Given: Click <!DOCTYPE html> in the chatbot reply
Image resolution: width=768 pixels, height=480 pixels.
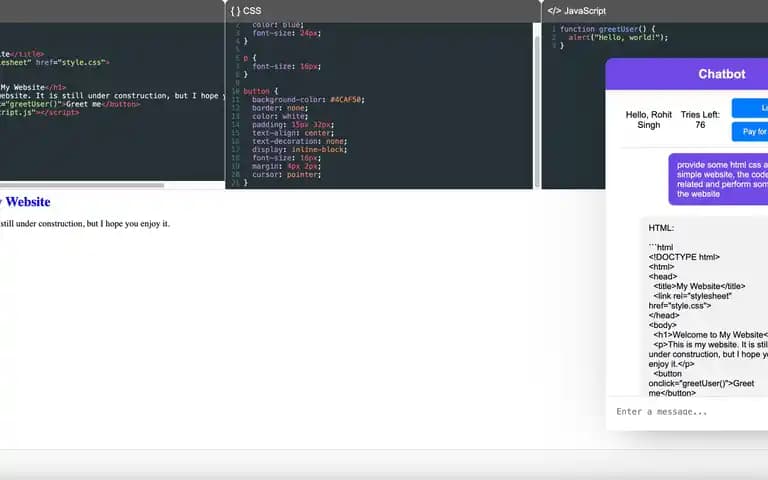Looking at the screenshot, I should coord(684,257).
